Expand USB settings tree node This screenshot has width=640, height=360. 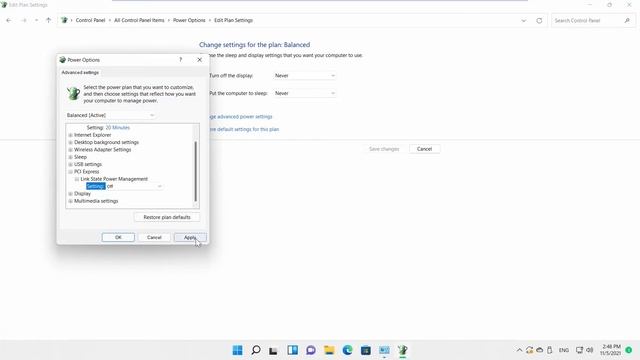[71, 164]
